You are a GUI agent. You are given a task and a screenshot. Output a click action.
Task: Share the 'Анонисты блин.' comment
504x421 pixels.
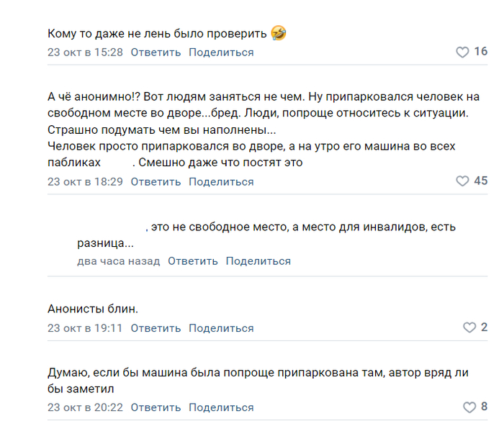coord(221,328)
